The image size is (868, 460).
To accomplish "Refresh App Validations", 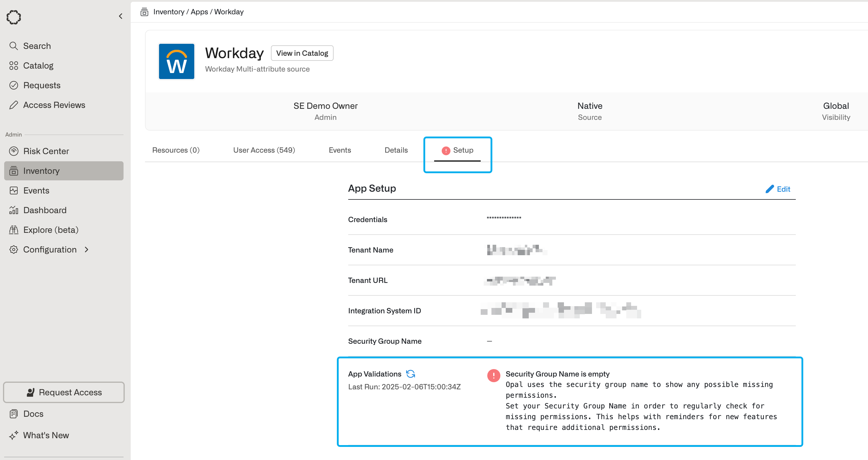I will tap(410, 374).
